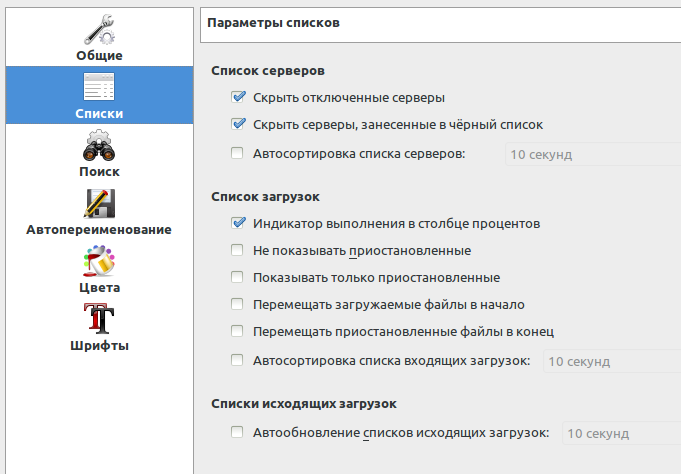Open outgoing lists auto-refresh interval dropdown
This screenshot has height=474, width=681.
pos(622,433)
